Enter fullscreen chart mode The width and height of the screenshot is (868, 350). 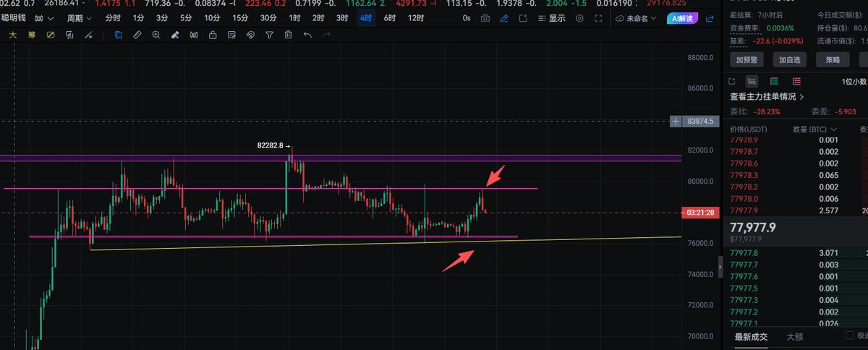pyautogui.click(x=598, y=18)
